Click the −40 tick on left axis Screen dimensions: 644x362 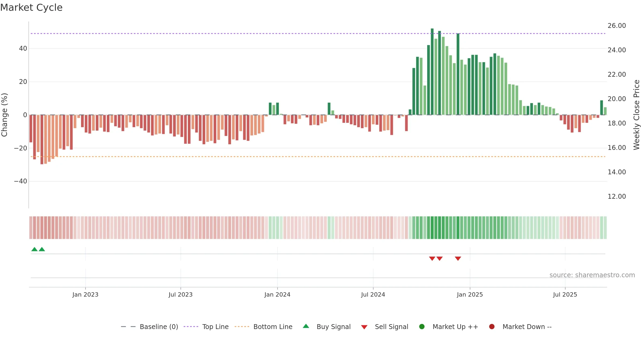point(21,181)
